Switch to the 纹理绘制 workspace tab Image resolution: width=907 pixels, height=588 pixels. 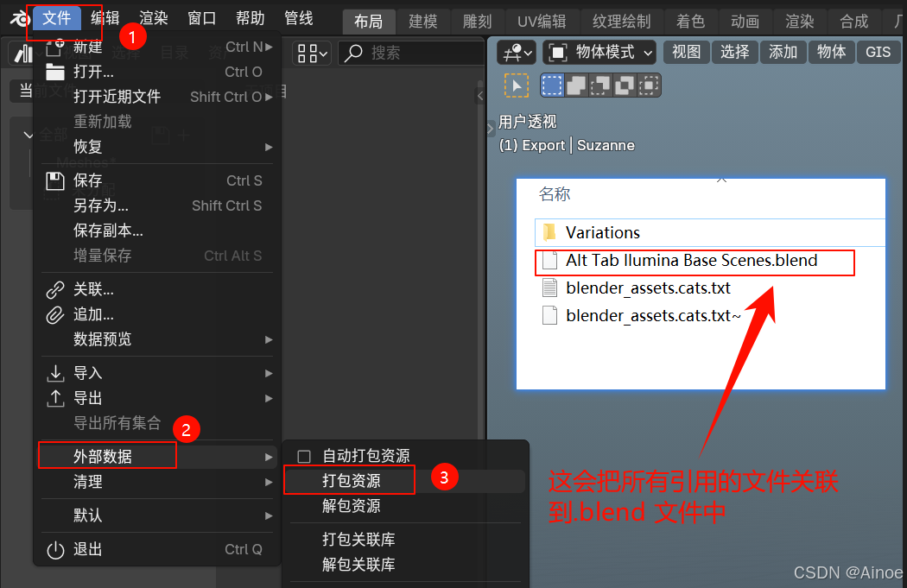click(621, 22)
